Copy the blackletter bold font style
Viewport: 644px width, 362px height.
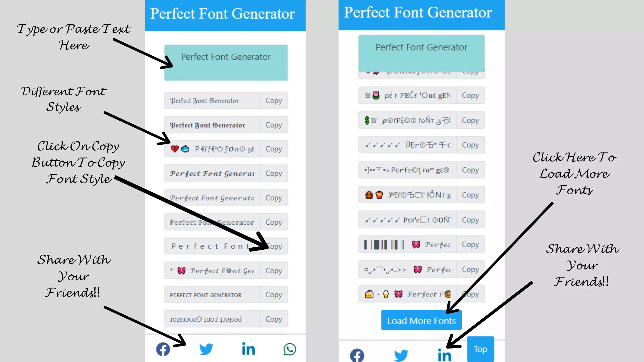273,125
